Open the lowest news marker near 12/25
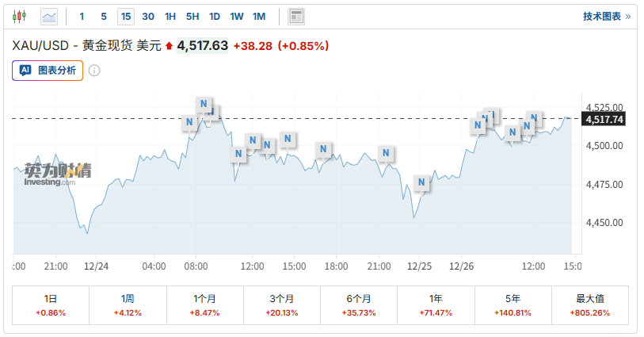Image resolution: width=644 pixels, height=337 pixels. point(421,182)
